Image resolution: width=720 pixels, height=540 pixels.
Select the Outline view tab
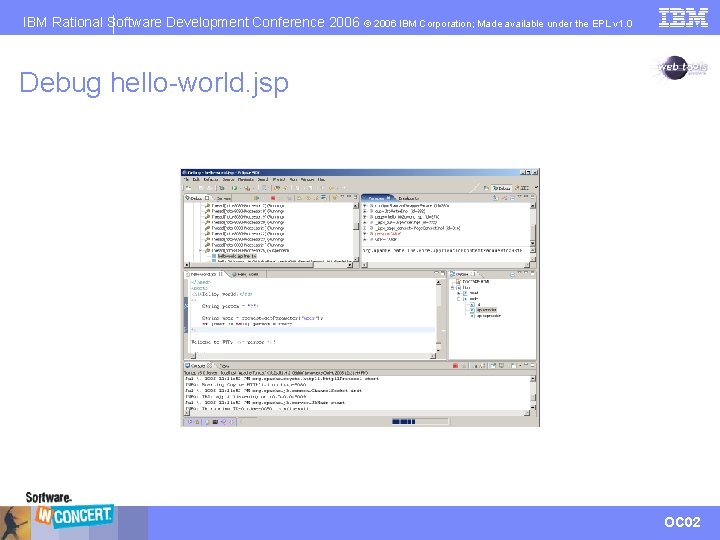[x=464, y=274]
